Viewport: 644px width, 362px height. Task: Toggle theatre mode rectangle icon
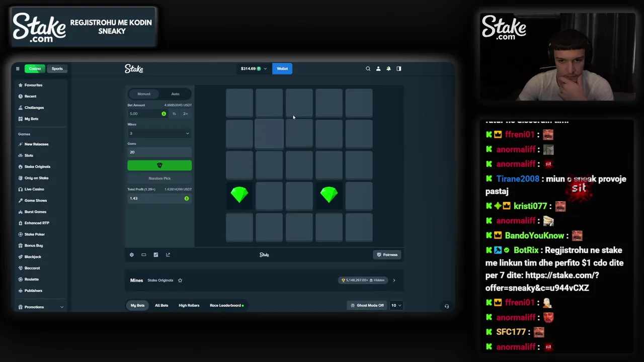[x=144, y=254]
